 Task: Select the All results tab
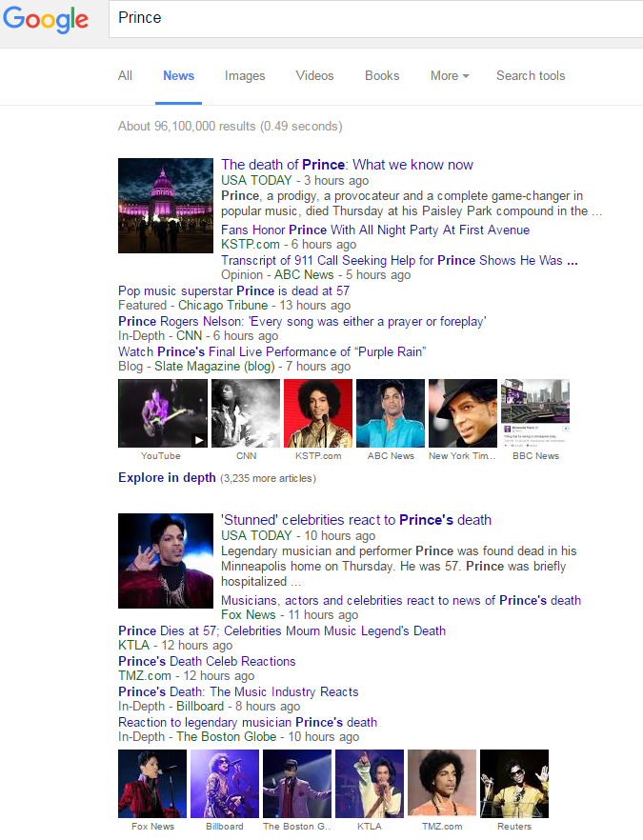[125, 75]
